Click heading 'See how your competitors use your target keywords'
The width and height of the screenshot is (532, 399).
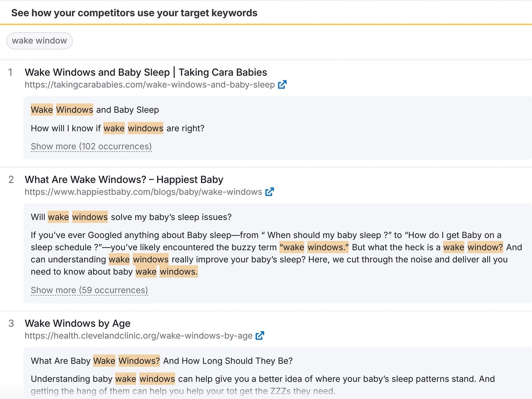[134, 13]
